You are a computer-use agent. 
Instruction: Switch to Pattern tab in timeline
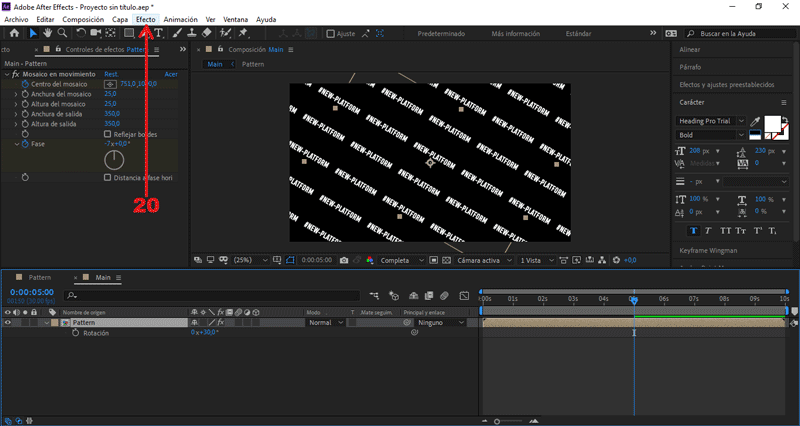(x=40, y=278)
